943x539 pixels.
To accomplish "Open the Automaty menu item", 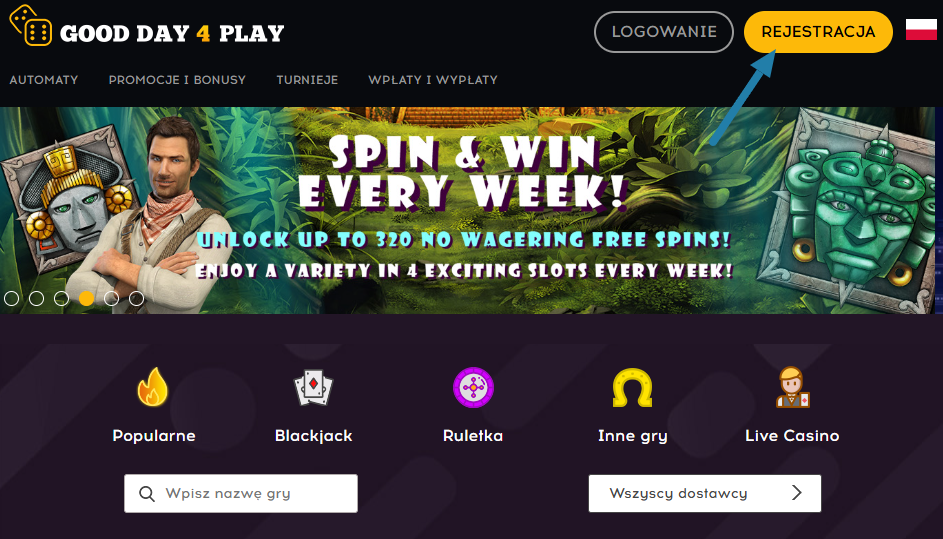I will pos(44,80).
